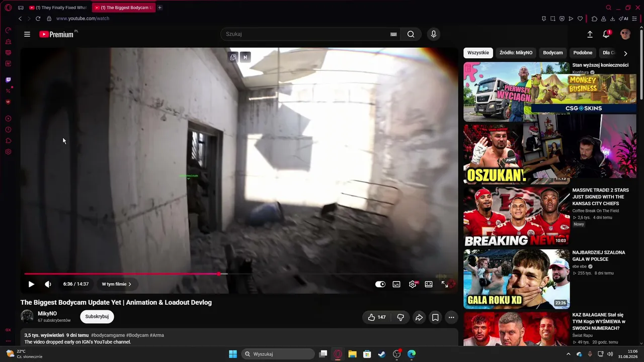Like the video with 147 likes
Screen dimensions: 644x362
click(376, 317)
